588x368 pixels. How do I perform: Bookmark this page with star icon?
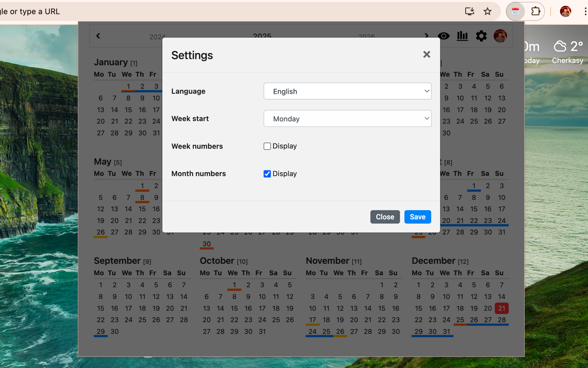coord(488,11)
